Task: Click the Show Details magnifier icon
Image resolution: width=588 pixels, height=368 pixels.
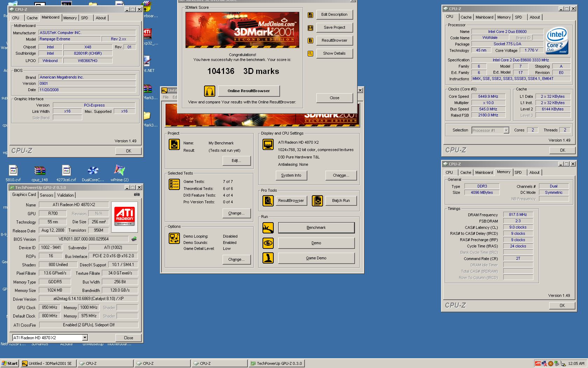Action: coord(310,54)
